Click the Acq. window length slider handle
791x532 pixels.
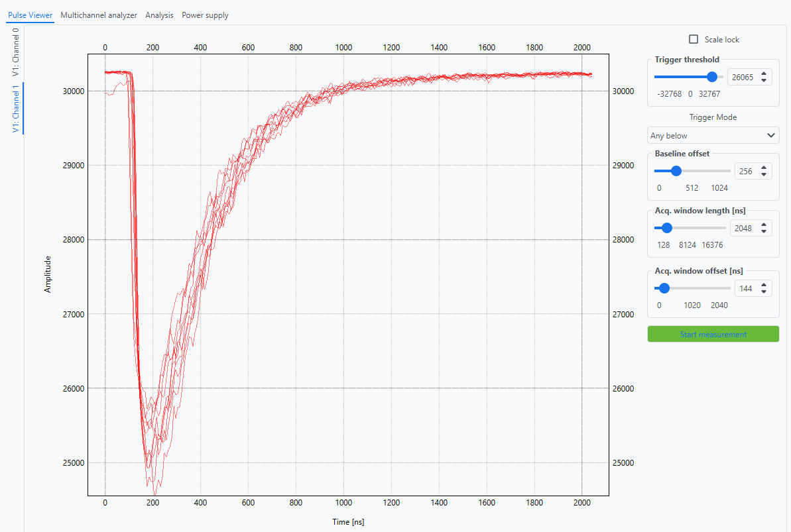[x=667, y=228]
